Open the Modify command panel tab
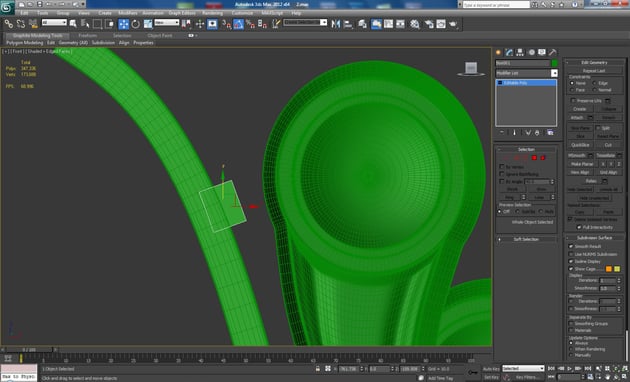Viewport: 630px width, 382px height. pyautogui.click(x=509, y=52)
